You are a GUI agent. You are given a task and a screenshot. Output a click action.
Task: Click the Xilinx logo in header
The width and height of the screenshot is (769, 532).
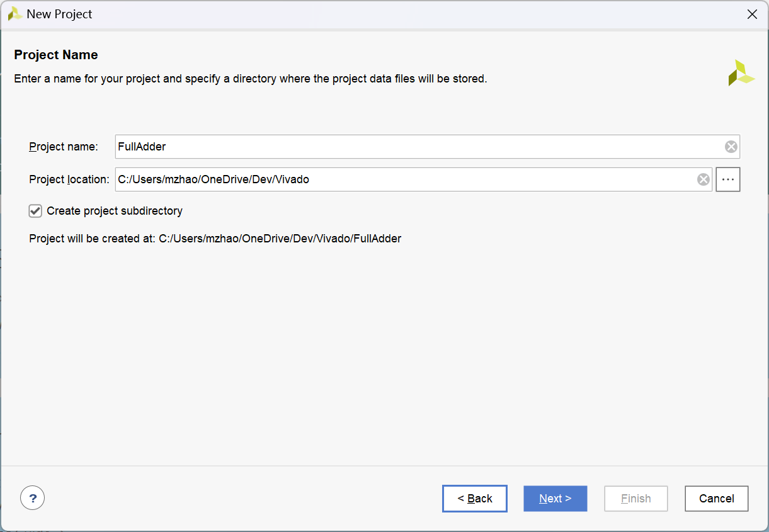741,73
